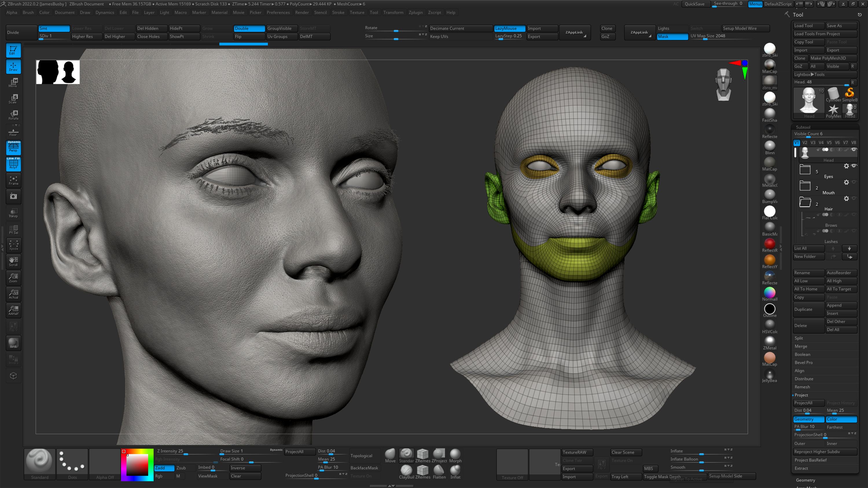The height and width of the screenshot is (488, 868).
Task: Toggle PolyF to show polyframe wireframe
Action: pyautogui.click(x=13, y=164)
